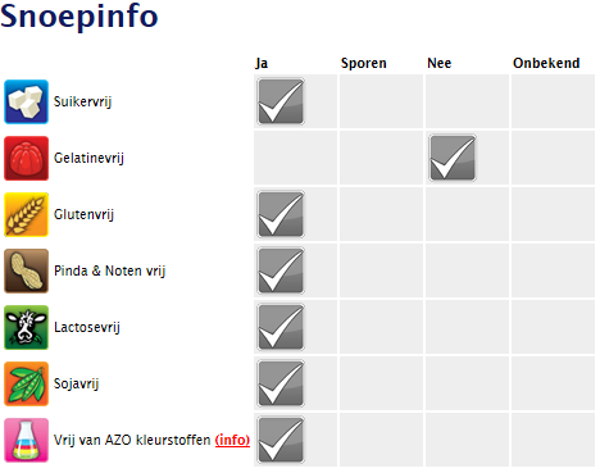Viewport: 600px width, 473px height.
Task: Click the colorful flask AZO icon
Action: click(26, 440)
